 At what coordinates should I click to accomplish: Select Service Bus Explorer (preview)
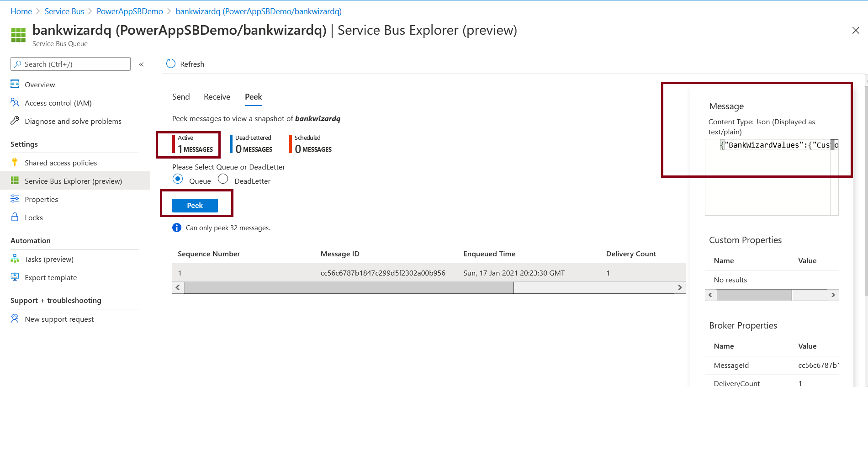click(x=74, y=181)
